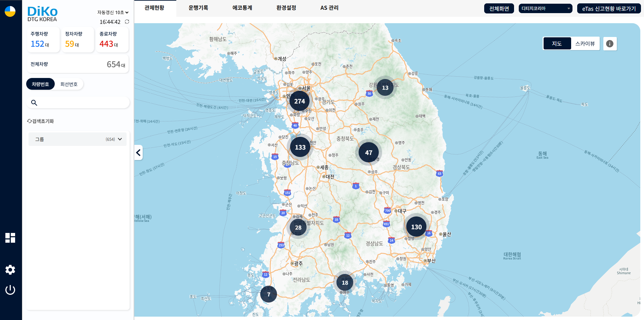Open the 자동갱신 10초 interval dropdown

pos(113,12)
